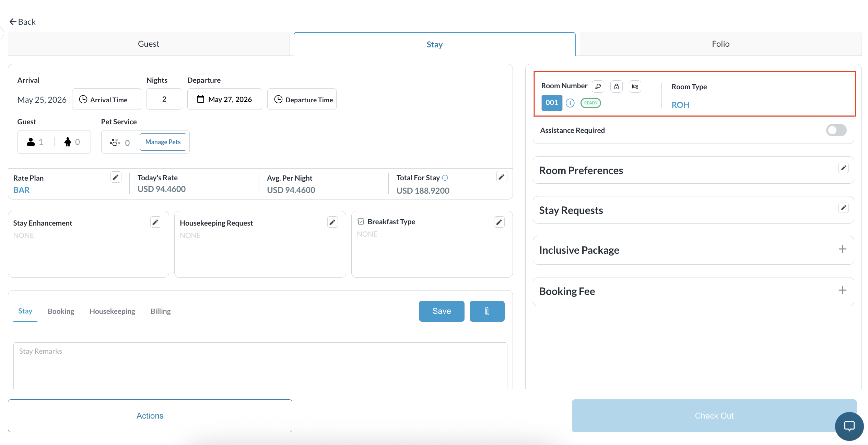This screenshot has height=445, width=868.
Task: Open room 001 info icon
Action: coord(570,103)
